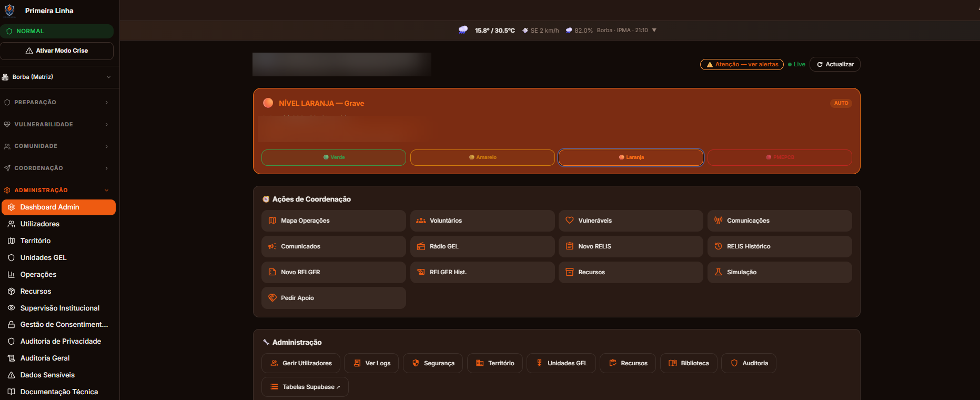Click the Simulação flask icon
The image size is (980, 400).
point(718,272)
